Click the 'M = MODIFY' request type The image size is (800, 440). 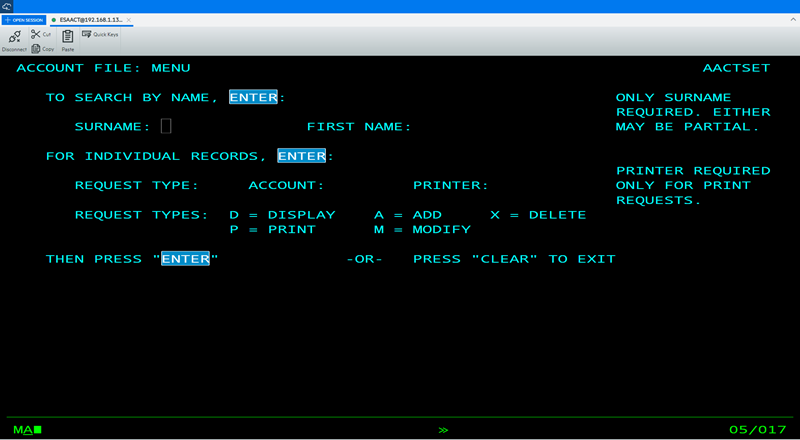coord(422,230)
